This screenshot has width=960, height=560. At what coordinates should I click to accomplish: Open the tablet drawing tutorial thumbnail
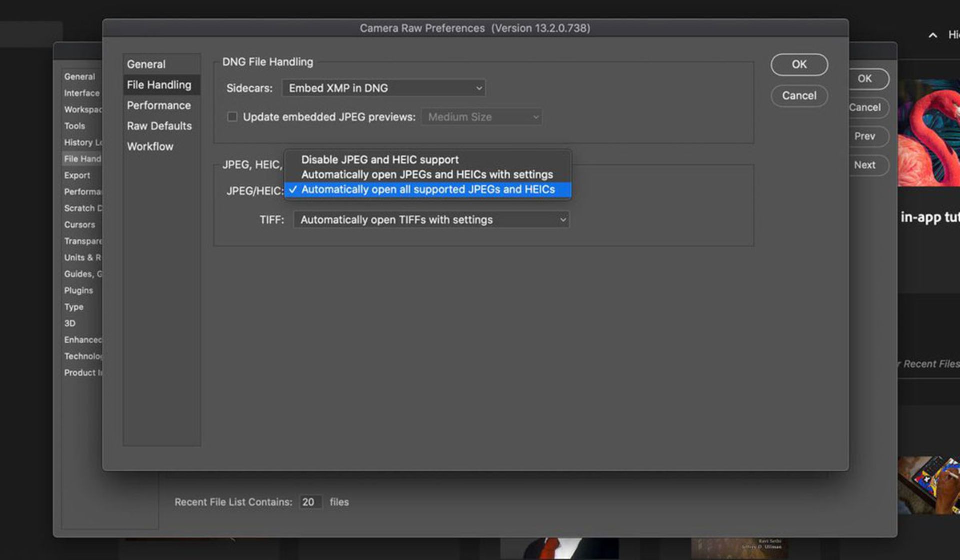(929, 485)
